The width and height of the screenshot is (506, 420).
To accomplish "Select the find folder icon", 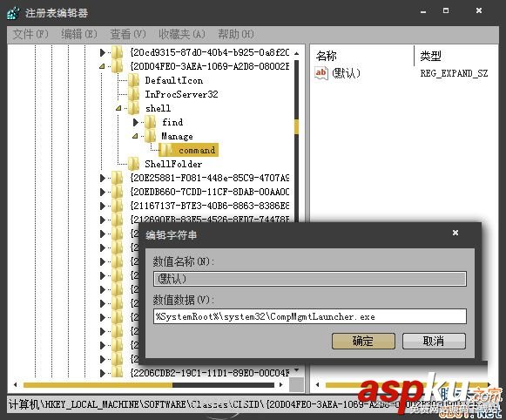I will click(x=151, y=122).
